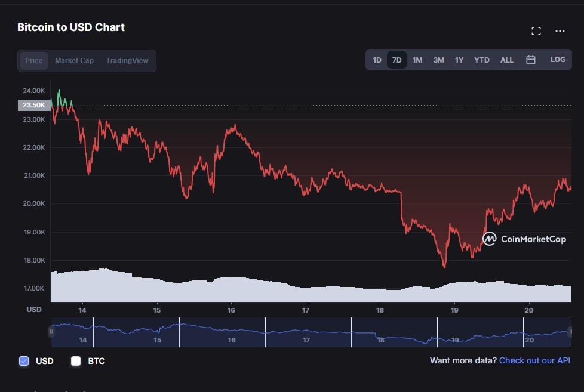Select the YTD timeframe
584x392 pixels.
pyautogui.click(x=481, y=60)
